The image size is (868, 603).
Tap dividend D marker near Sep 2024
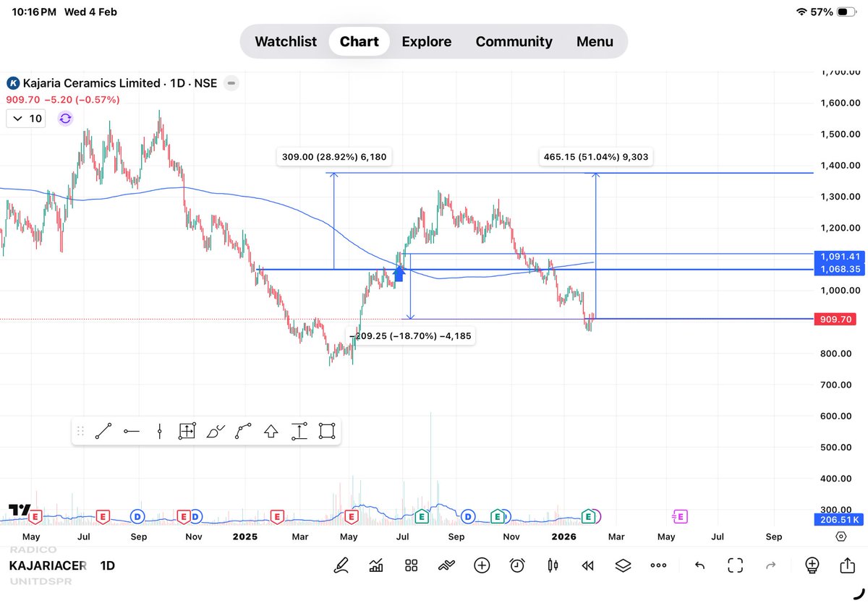(138, 516)
